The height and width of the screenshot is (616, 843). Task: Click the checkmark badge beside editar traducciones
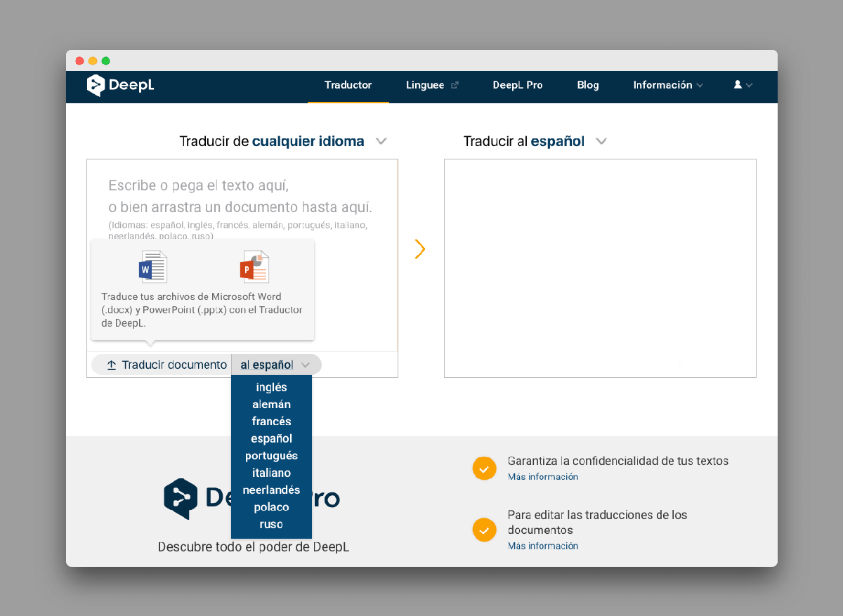(484, 530)
